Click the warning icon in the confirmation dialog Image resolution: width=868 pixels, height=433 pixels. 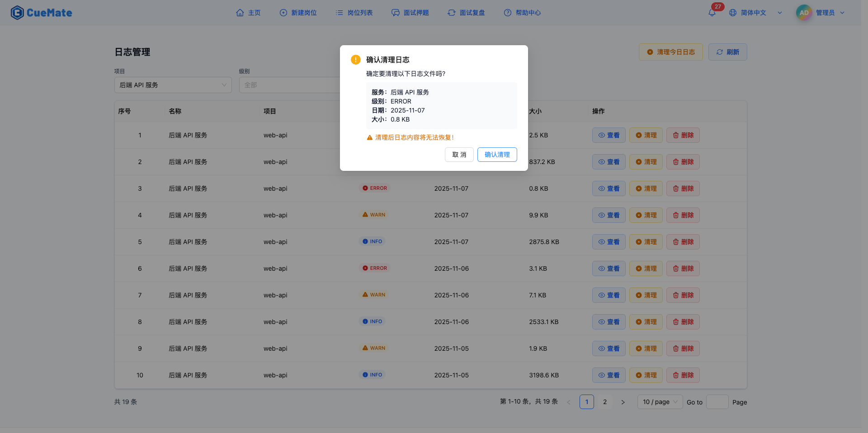(x=355, y=59)
